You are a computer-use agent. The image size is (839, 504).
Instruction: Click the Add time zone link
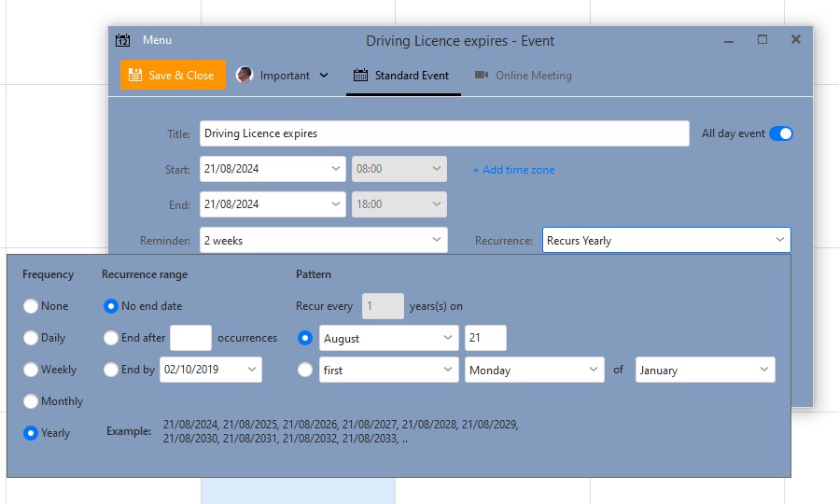click(x=513, y=170)
